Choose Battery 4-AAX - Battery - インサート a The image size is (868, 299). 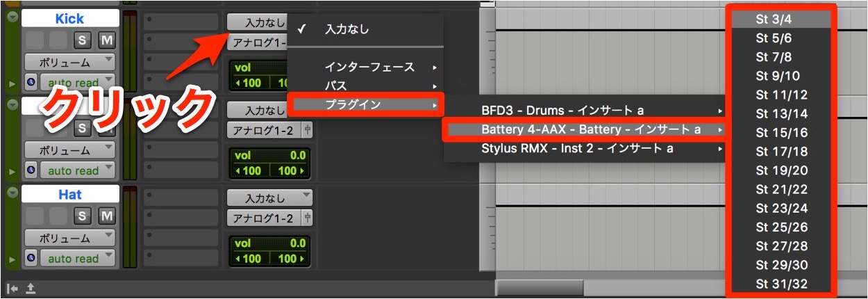585,129
